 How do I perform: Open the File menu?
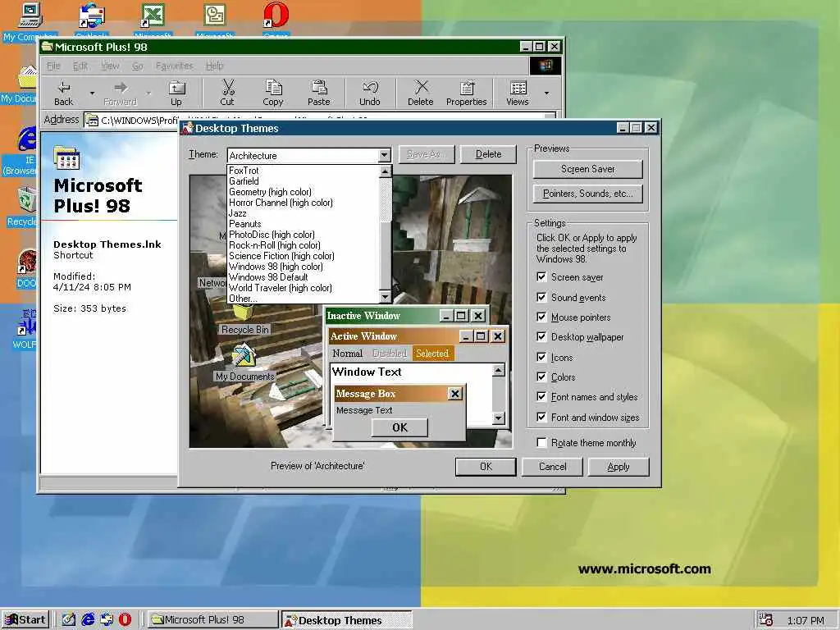[x=53, y=66]
